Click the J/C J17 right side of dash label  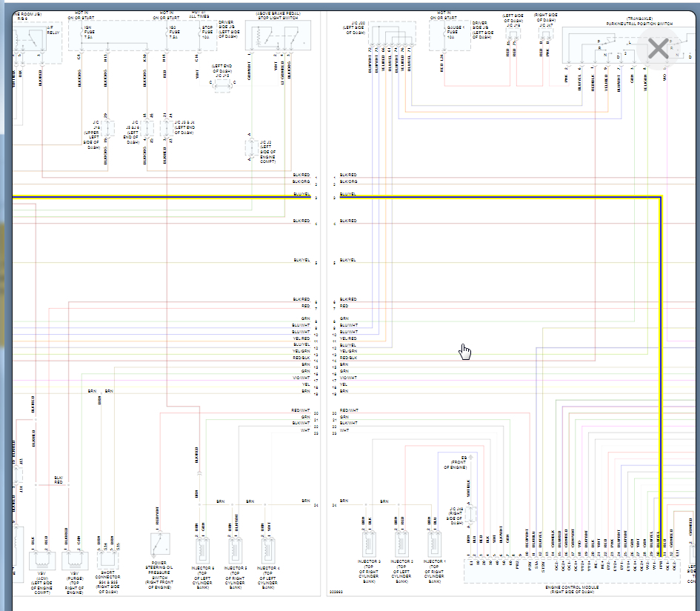tap(545, 20)
